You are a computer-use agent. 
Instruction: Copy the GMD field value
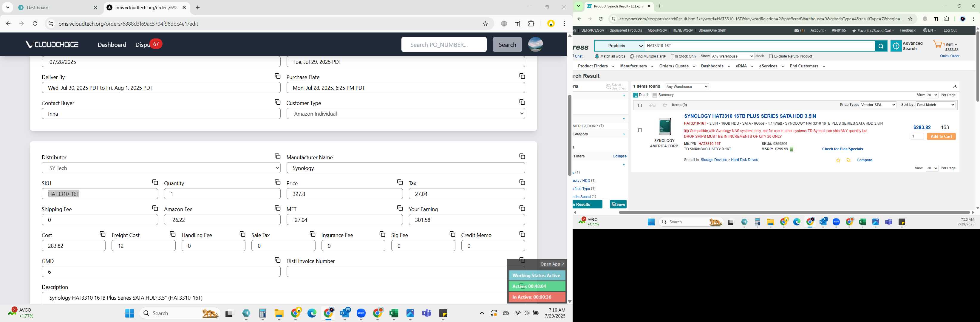click(277, 260)
